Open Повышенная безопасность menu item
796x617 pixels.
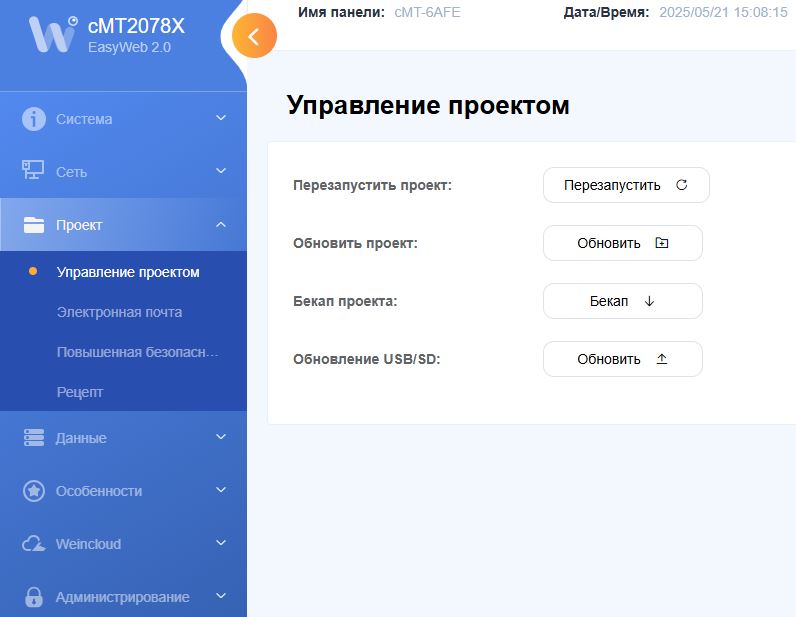(x=137, y=352)
